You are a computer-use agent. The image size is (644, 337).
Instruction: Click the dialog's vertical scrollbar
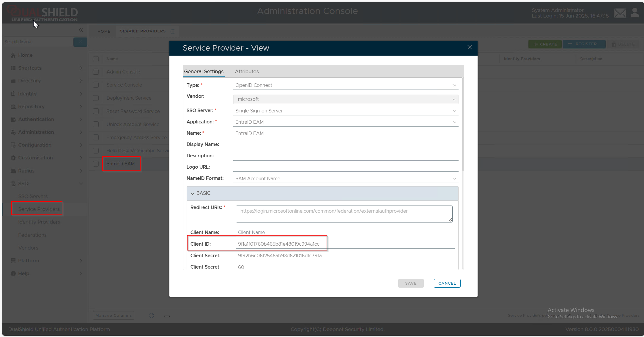(x=463, y=125)
